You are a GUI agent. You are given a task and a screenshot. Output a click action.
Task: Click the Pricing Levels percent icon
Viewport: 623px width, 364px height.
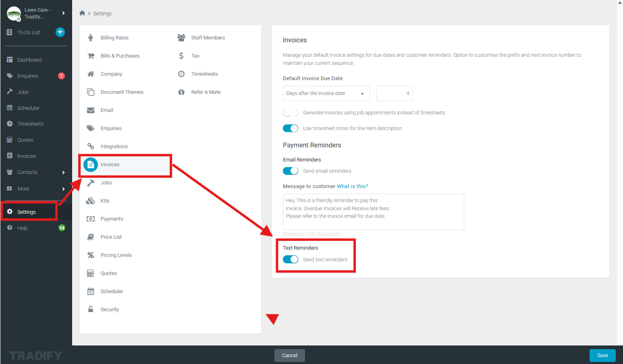click(x=91, y=255)
